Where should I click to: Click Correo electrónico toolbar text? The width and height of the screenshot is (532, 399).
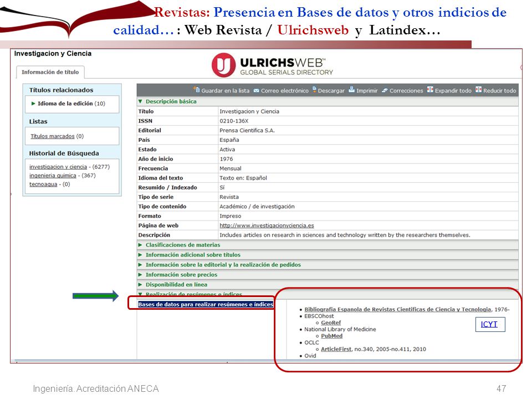coord(285,90)
